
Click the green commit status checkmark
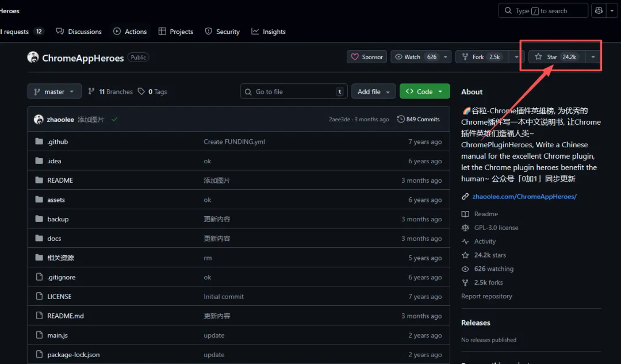point(114,119)
